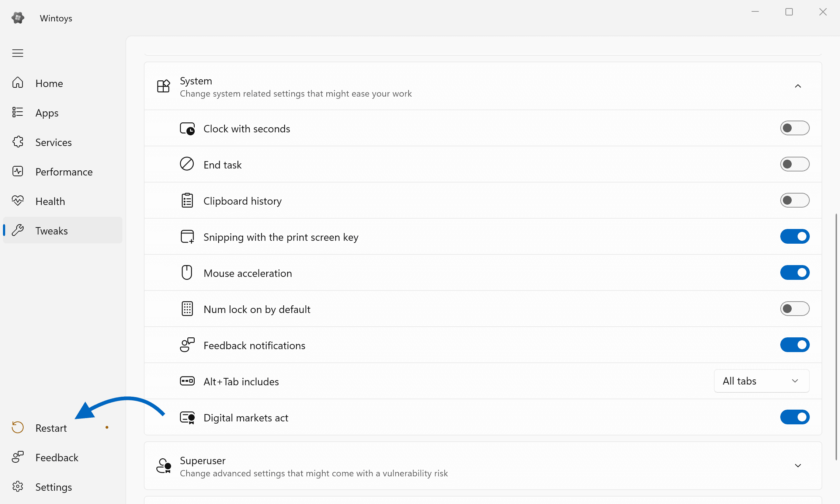Click the Clipboard history icon
The width and height of the screenshot is (840, 504).
[x=187, y=200]
